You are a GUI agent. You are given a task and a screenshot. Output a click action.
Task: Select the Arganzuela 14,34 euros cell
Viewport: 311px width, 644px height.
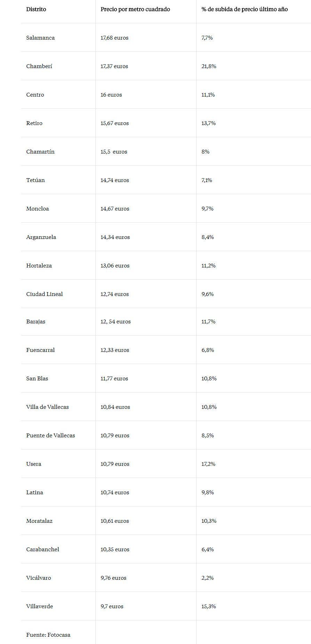pos(115,237)
